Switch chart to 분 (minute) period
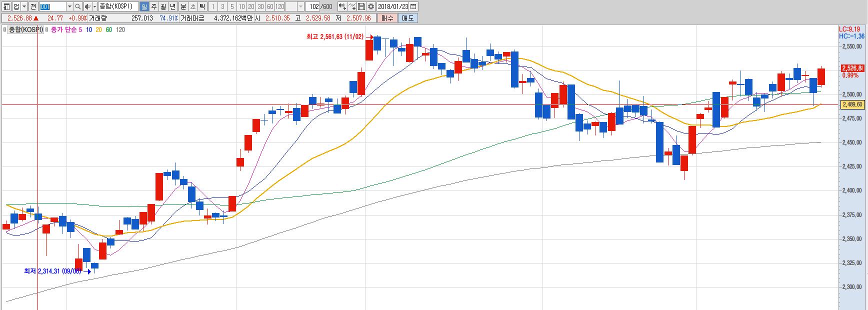 pyautogui.click(x=183, y=6)
